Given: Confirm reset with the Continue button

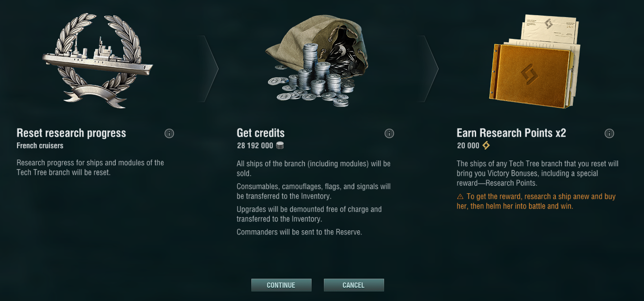Looking at the screenshot, I should coord(281,285).
